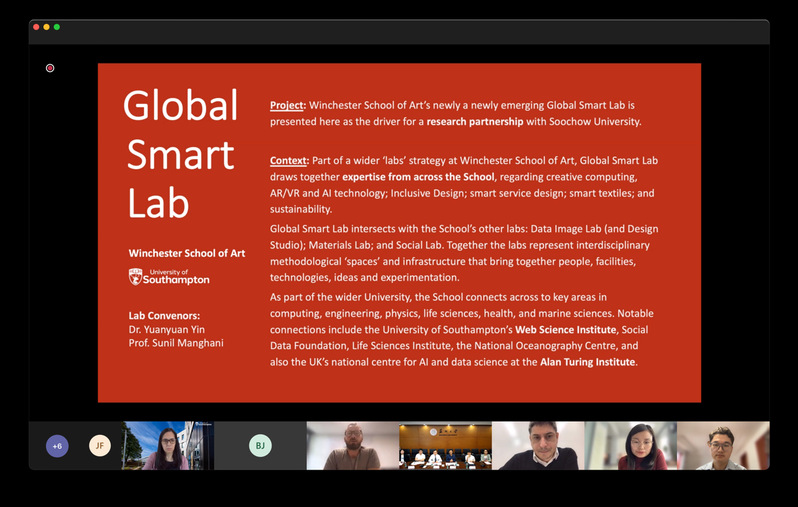Click the underlined "Project" heading

287,105
